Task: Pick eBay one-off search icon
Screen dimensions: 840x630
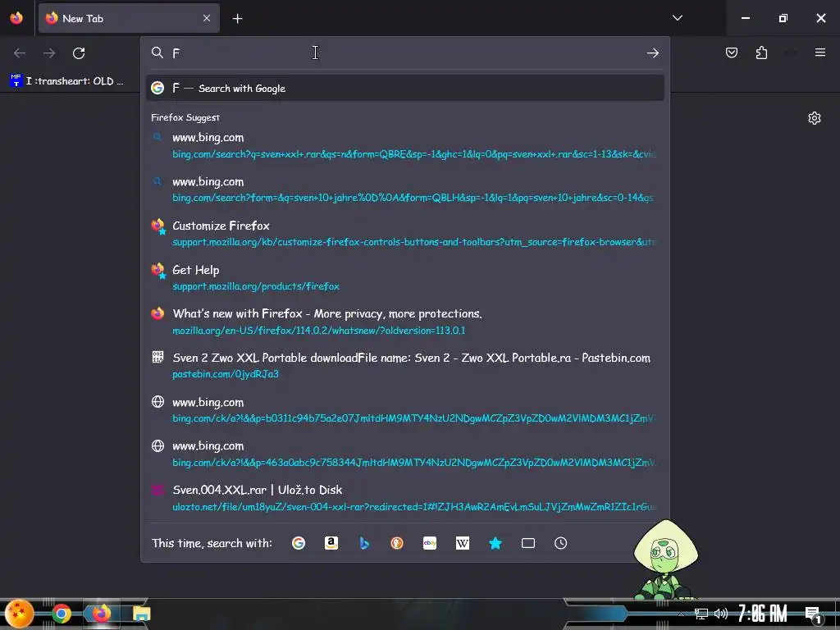Action: [430, 543]
